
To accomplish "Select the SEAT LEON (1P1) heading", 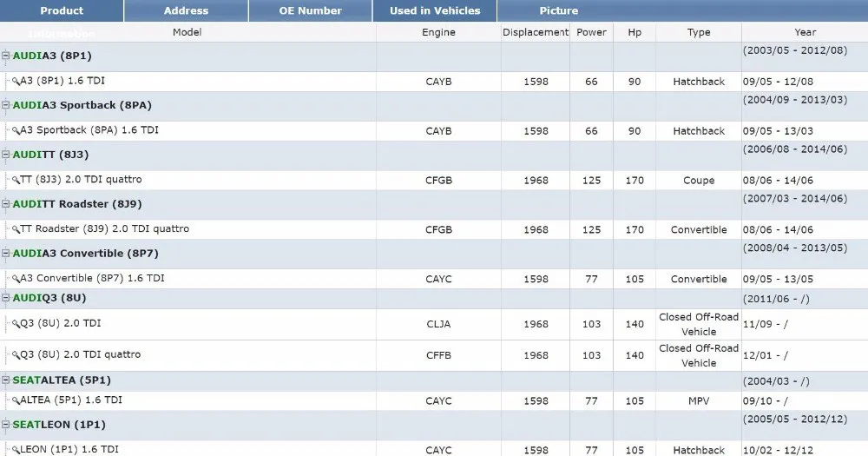I will click(59, 425).
